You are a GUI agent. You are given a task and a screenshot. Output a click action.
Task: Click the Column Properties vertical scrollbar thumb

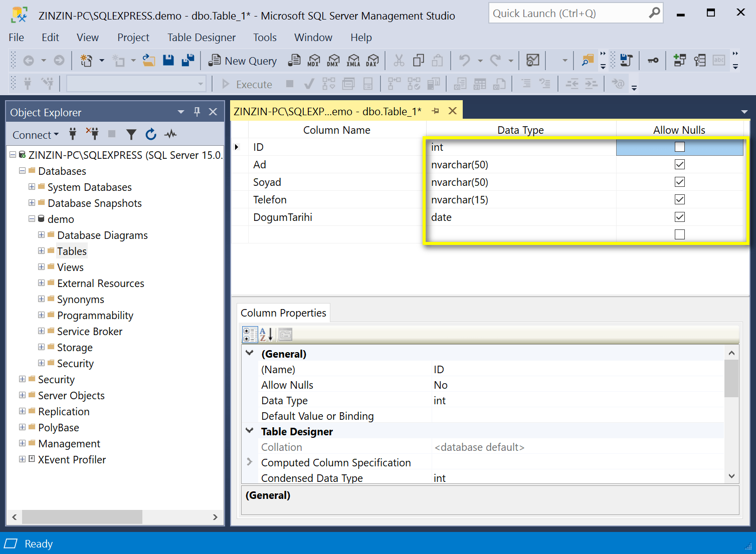coord(731,378)
